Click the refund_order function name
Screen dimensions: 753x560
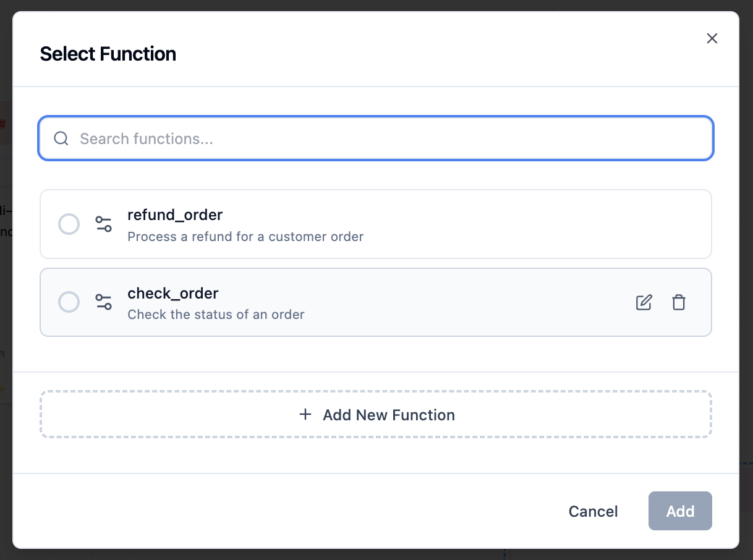coord(175,215)
